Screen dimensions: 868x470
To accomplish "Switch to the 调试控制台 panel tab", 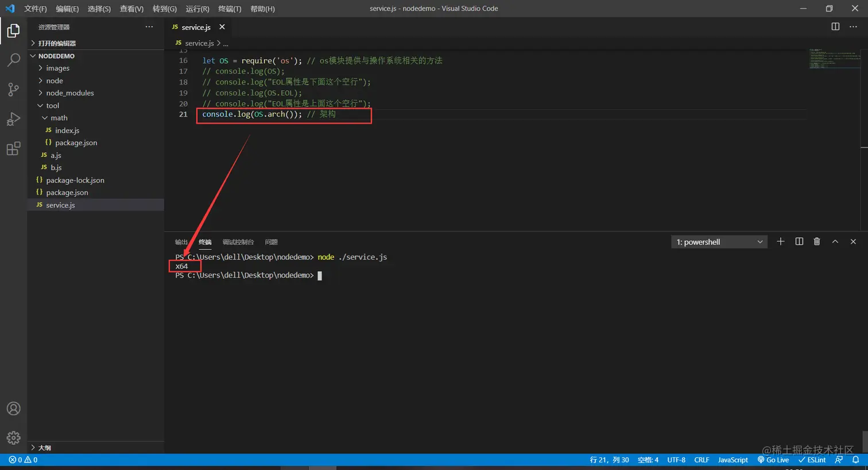I will click(238, 242).
